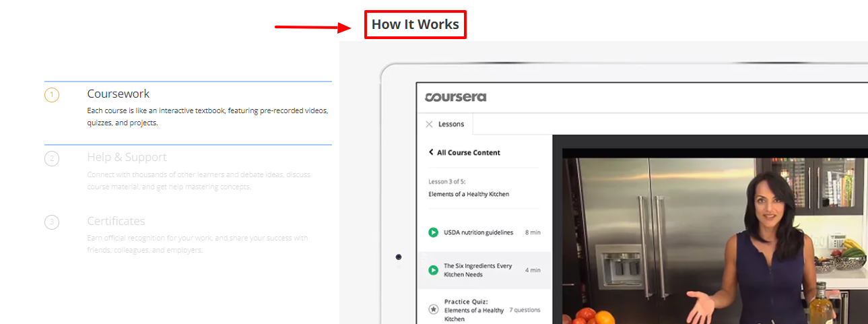Select the Coursework step heading
This screenshot has width=868, height=324.
tap(119, 94)
